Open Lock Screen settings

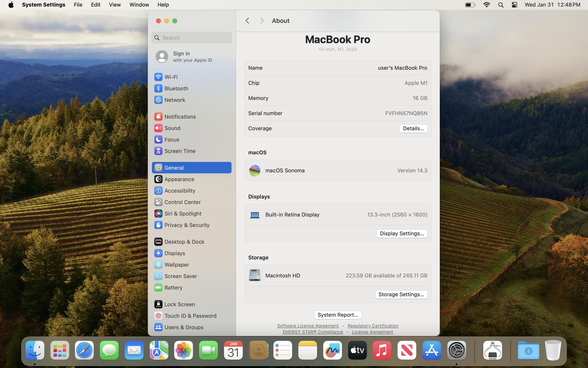click(192, 304)
